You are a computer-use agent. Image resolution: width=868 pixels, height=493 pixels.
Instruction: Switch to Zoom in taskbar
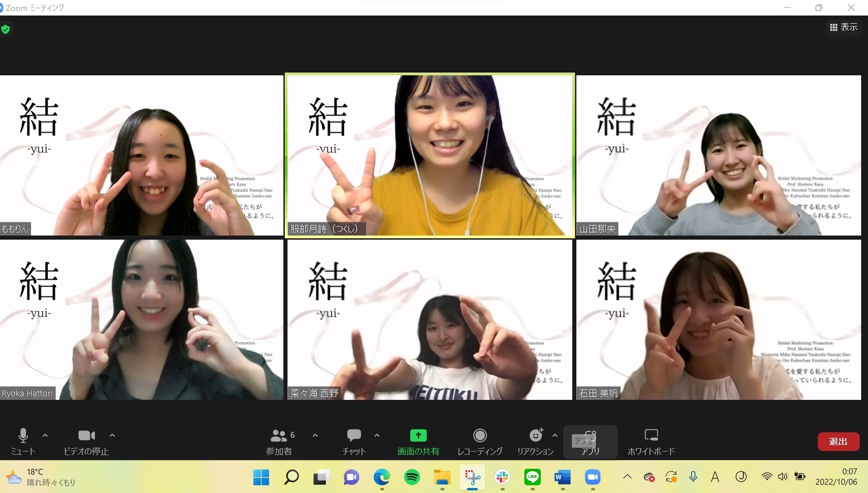point(592,477)
